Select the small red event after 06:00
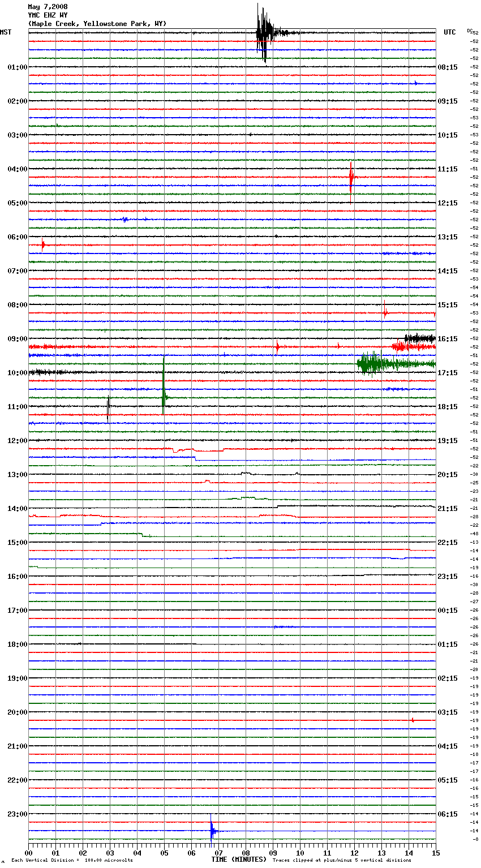The width and height of the screenshot is (481, 868). coord(44,245)
